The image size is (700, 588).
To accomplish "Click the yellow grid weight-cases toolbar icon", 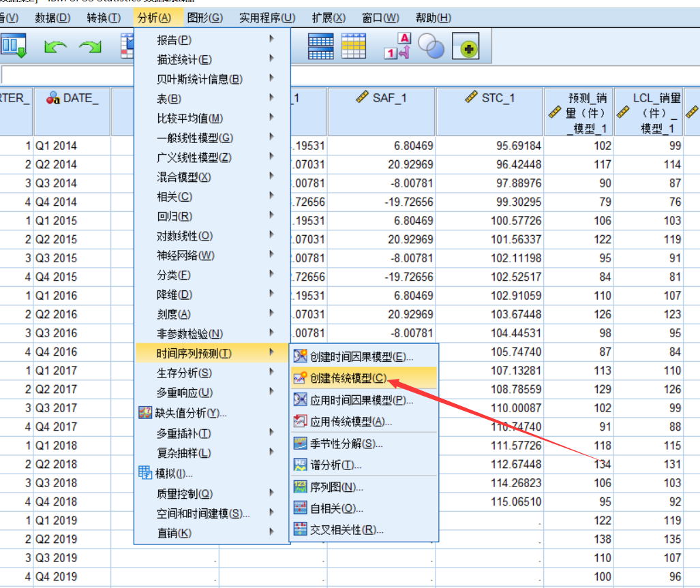I will 354,46.
